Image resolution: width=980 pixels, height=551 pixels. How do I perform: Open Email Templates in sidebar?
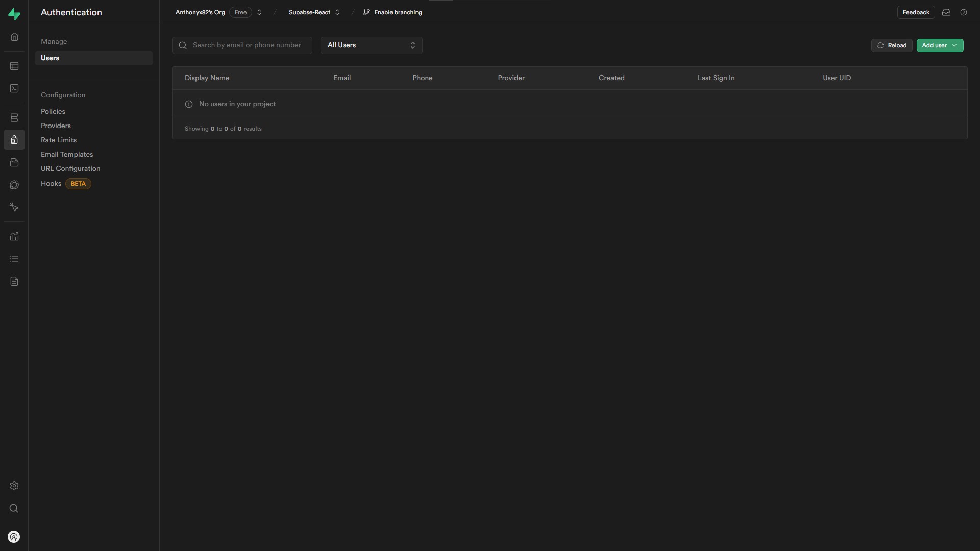point(67,154)
